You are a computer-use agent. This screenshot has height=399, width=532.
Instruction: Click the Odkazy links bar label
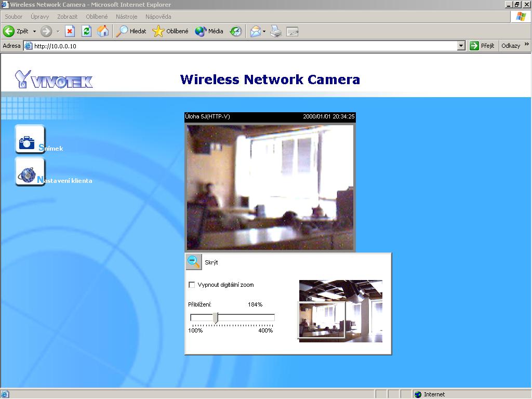[511, 46]
